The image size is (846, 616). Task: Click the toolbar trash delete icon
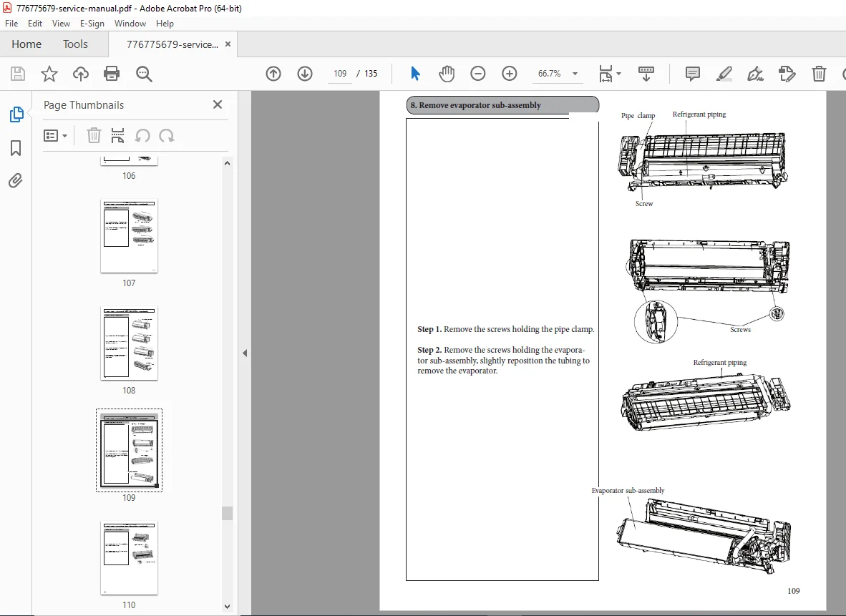(819, 74)
